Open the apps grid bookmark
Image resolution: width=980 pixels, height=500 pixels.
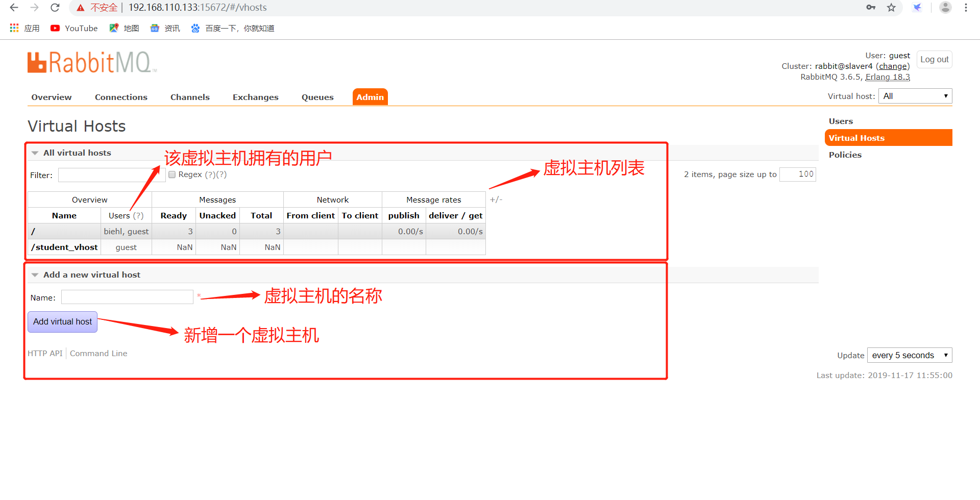[24, 28]
